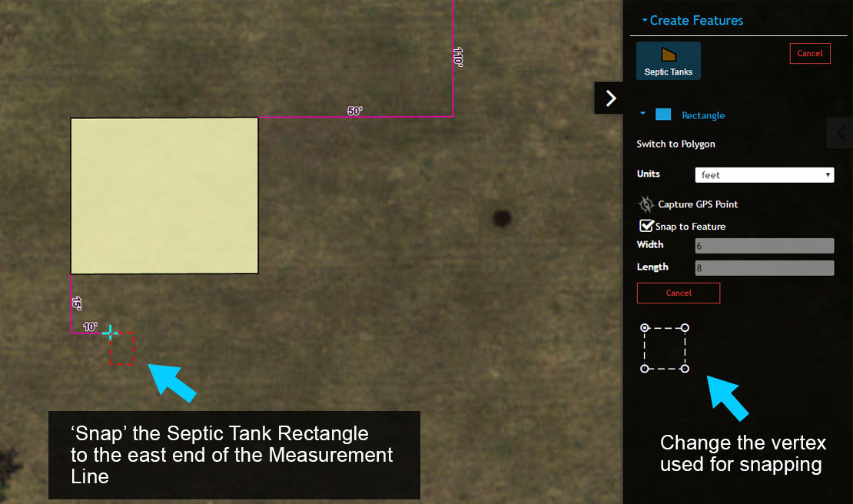853x504 pixels.
Task: Select top-right vertex for snapping
Action: (685, 328)
